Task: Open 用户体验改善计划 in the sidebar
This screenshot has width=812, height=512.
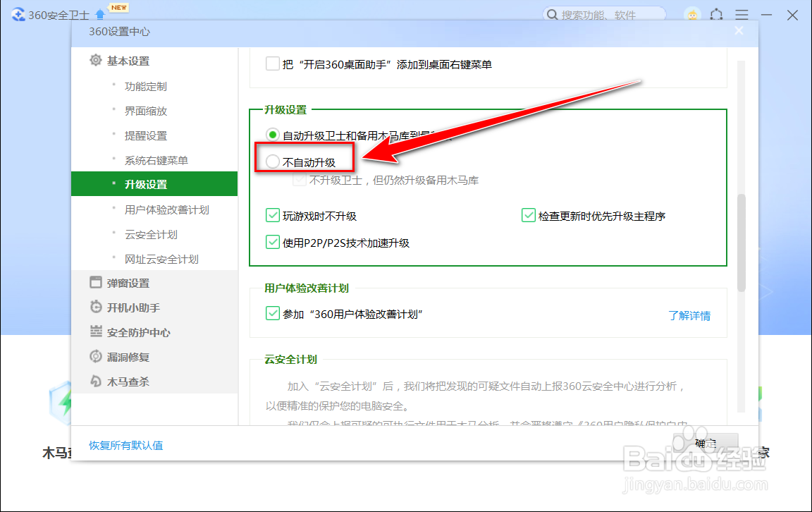Action: click(x=166, y=210)
